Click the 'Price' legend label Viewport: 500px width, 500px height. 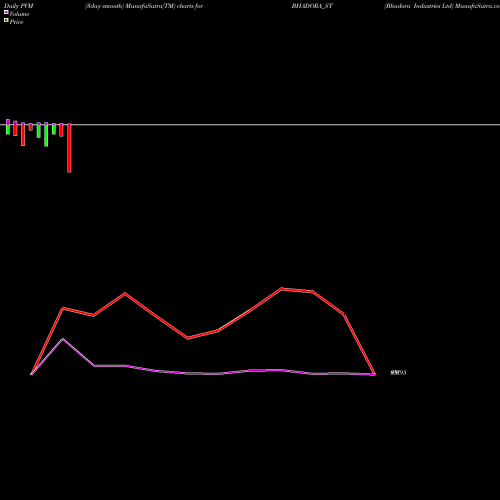pos(16,22)
